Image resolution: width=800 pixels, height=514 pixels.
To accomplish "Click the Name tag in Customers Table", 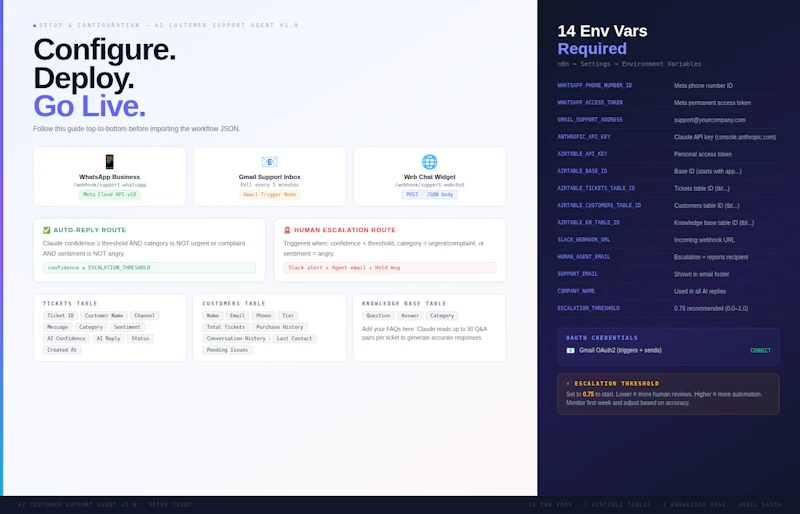I will (x=213, y=315).
